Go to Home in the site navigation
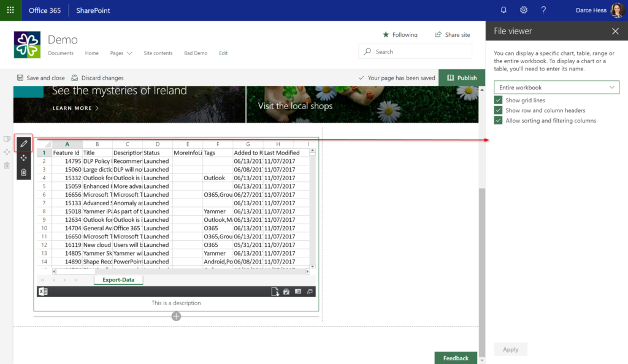The width and height of the screenshot is (628, 364). 92,53
